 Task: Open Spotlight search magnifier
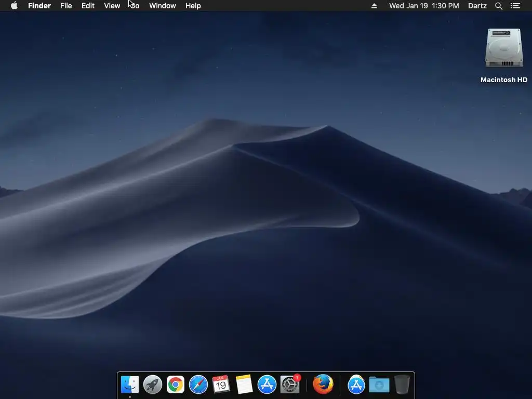click(498, 6)
